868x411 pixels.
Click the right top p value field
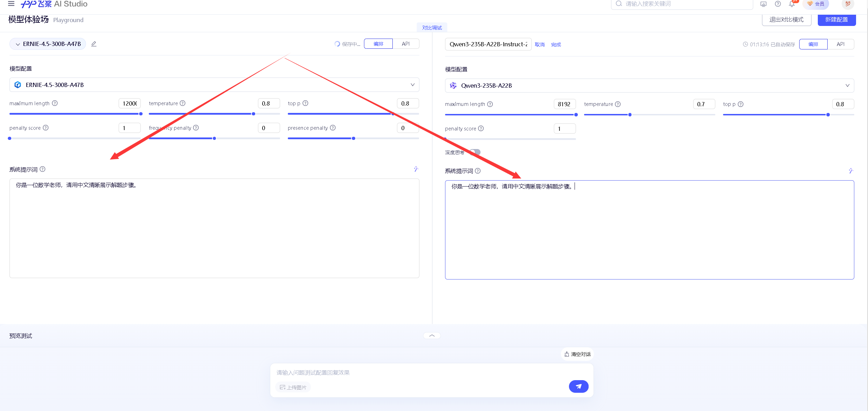click(x=843, y=104)
